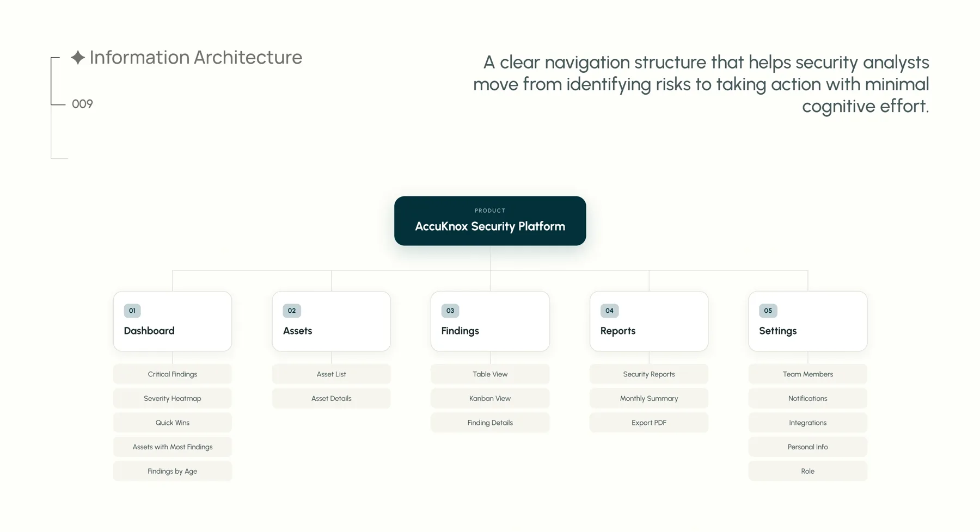
Task: Click the star icon beside Information Architecture
Action: pos(78,57)
